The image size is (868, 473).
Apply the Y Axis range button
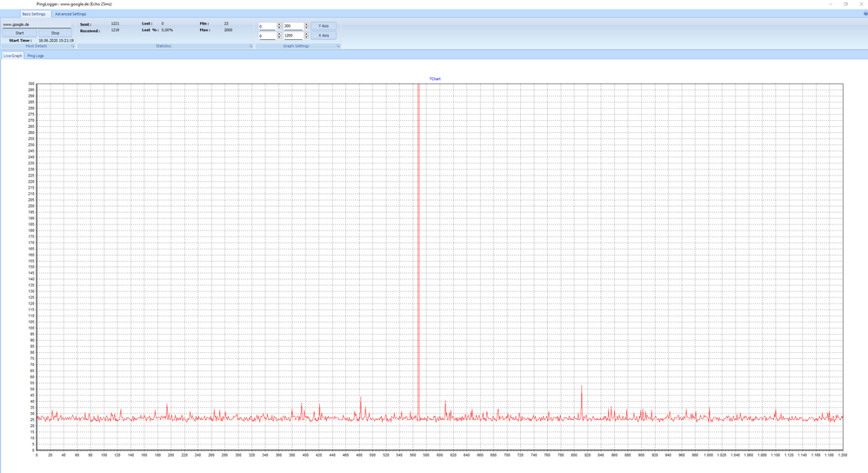point(324,26)
